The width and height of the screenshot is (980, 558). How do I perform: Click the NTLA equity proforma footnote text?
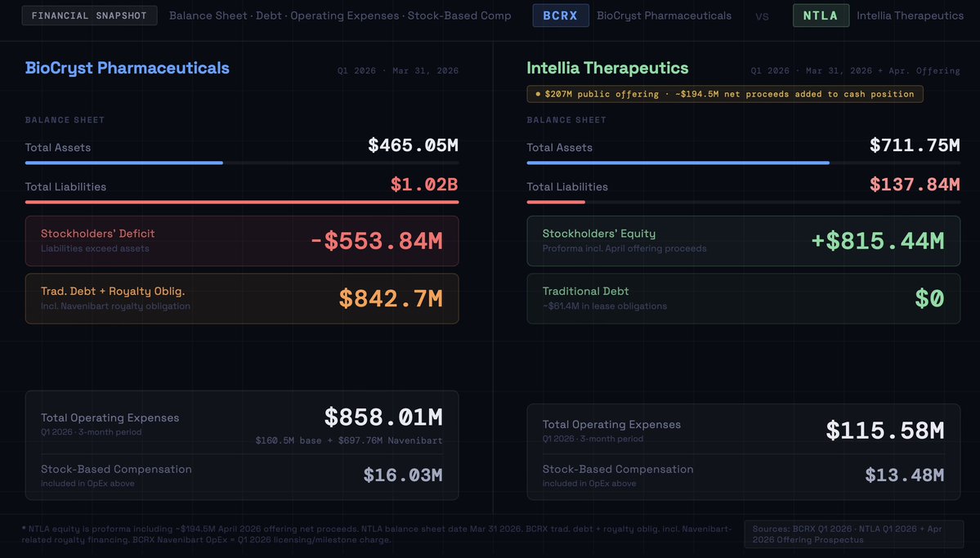coord(377,534)
